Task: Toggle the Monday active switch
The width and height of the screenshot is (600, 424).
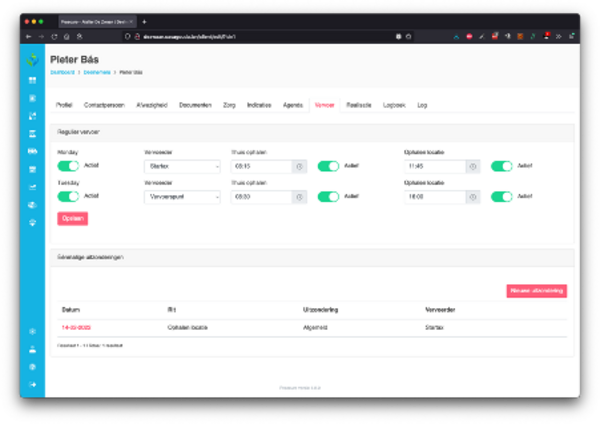Action: 68,166
